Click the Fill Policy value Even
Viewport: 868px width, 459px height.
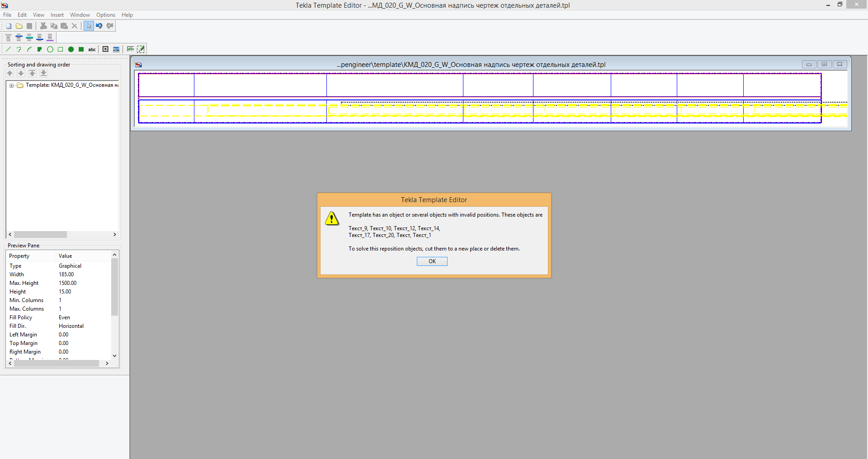tap(64, 317)
